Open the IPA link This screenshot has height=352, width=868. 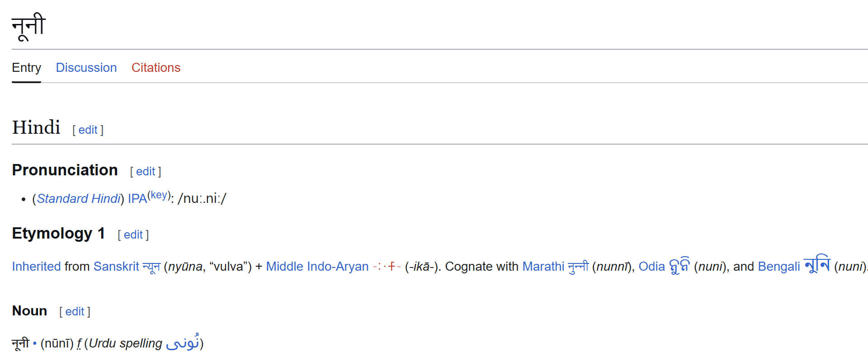(x=137, y=199)
